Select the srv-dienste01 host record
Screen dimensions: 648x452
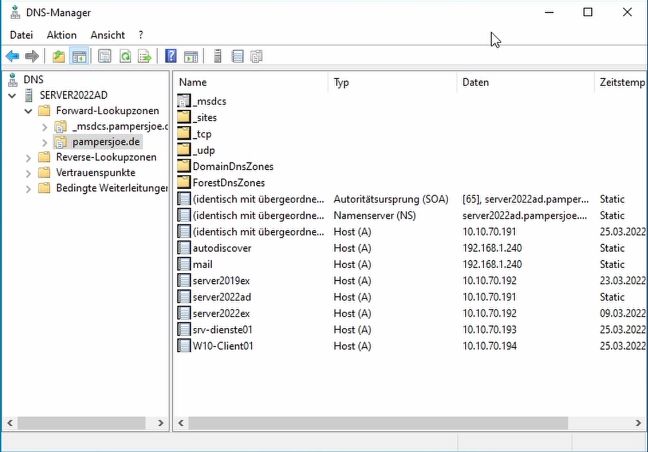point(411,330)
